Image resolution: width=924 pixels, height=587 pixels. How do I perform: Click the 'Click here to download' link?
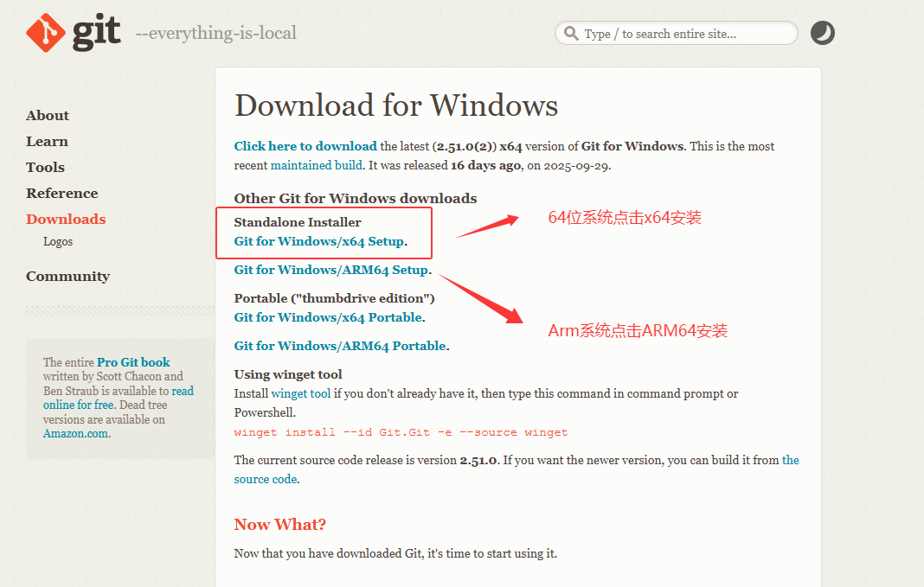305,146
